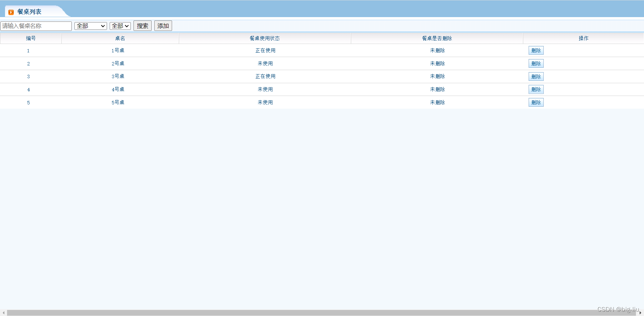The image size is (644, 316).
Task: Click the horizontal scrollbar track
Action: (322, 313)
